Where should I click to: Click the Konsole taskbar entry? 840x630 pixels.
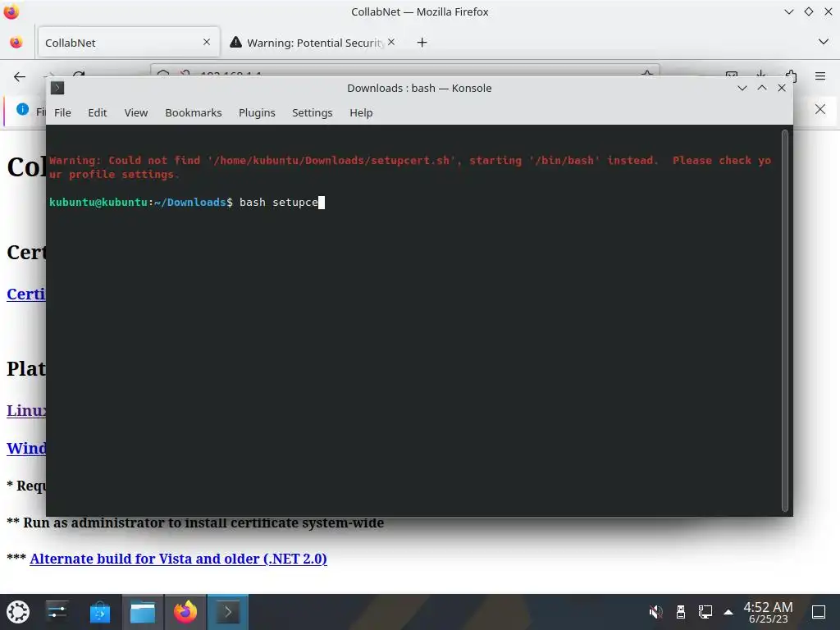[x=228, y=612]
